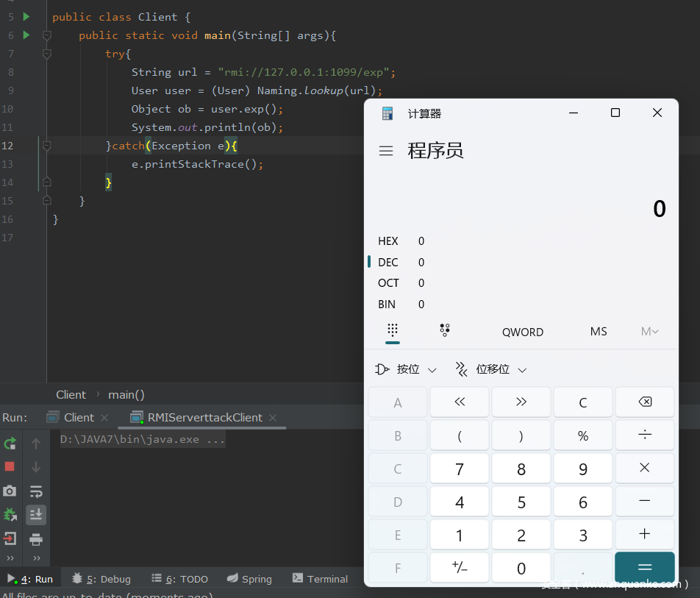Click main() in the editor breadcrumb
The height and width of the screenshot is (598, 700).
pos(126,395)
